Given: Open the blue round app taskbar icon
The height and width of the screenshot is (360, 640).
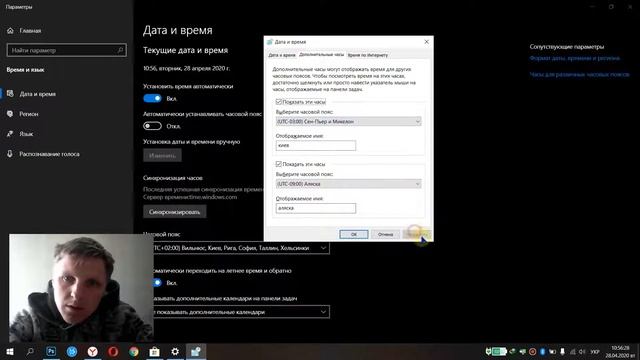Looking at the screenshot, I should pos(72,351).
